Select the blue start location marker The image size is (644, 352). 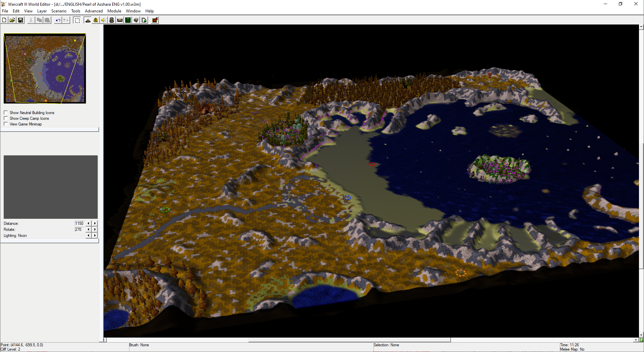(x=347, y=198)
